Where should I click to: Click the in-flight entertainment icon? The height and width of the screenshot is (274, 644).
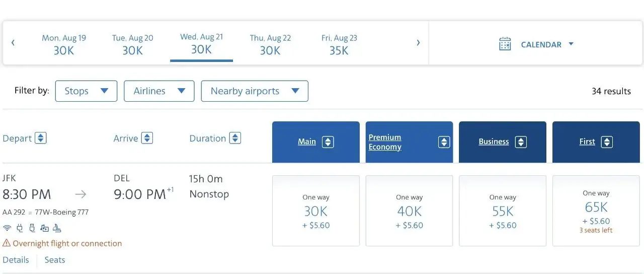[x=45, y=228]
